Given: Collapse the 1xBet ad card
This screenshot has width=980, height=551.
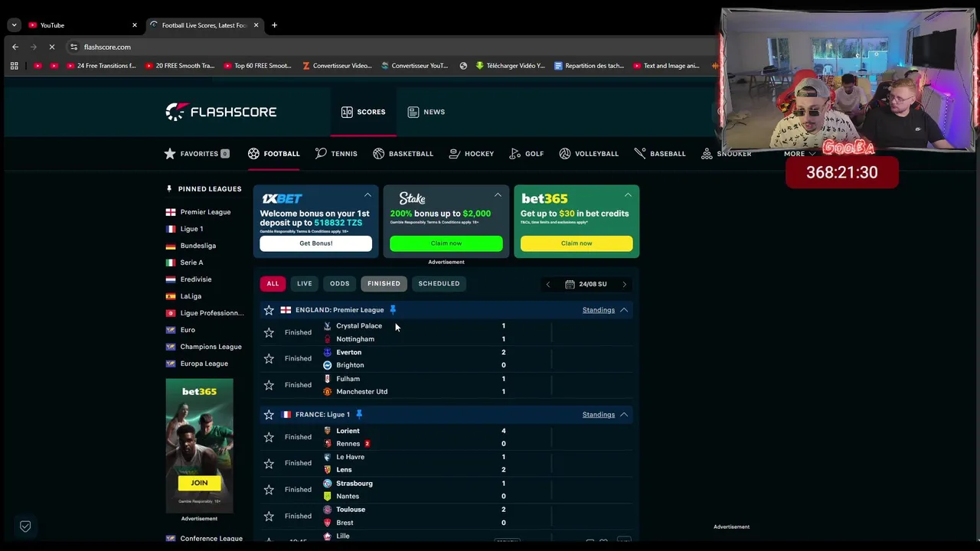Looking at the screenshot, I should coord(367,195).
